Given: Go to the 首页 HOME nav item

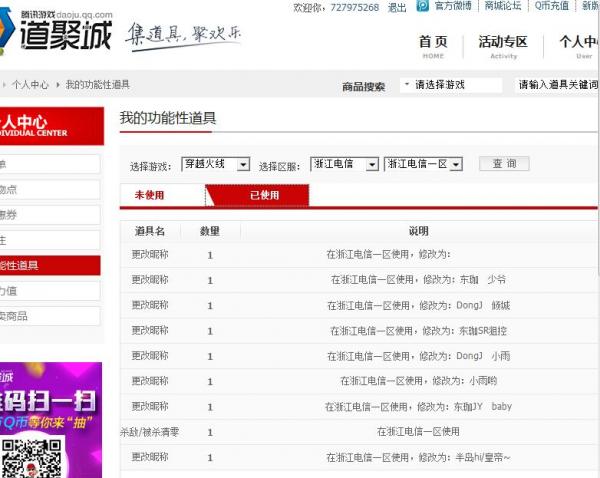Looking at the screenshot, I should pos(433,46).
